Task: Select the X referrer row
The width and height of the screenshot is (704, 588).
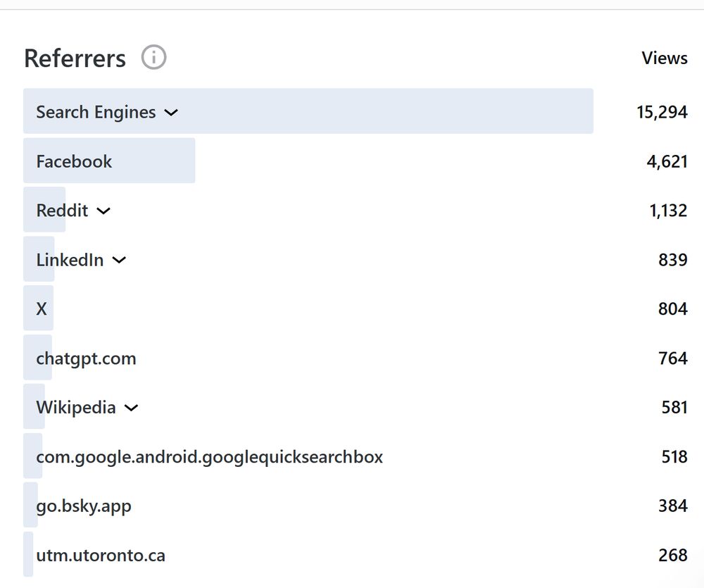Action: pyautogui.click(x=42, y=309)
